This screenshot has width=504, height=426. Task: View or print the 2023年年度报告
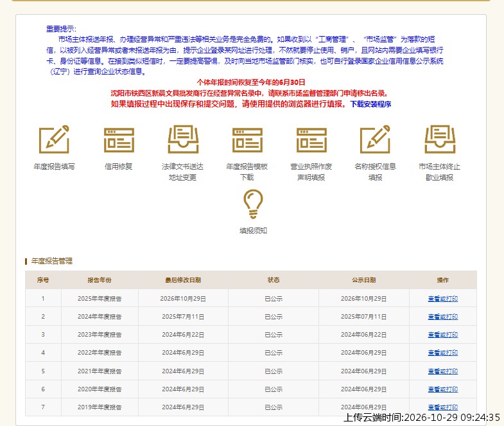[442, 335]
